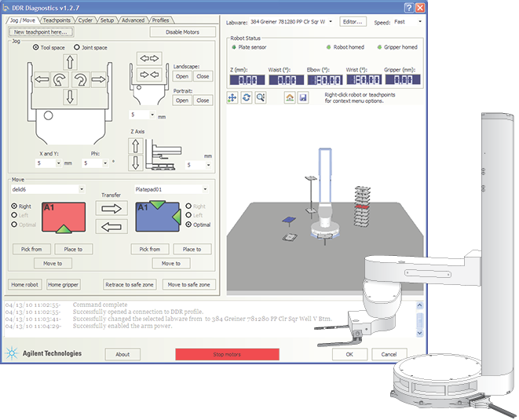Click the red stack plate in 3D view

tap(362, 206)
